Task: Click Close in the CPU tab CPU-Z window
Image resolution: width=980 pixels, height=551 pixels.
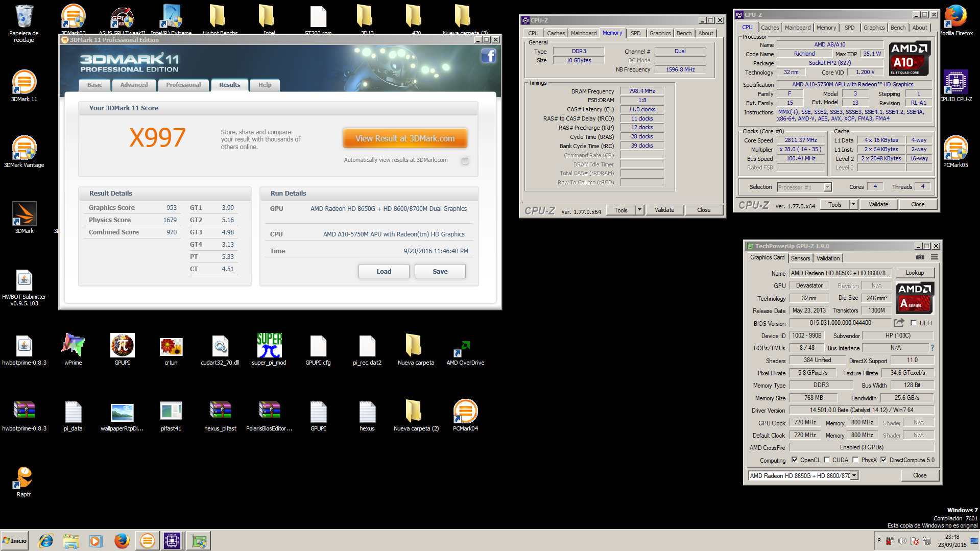Action: point(917,204)
